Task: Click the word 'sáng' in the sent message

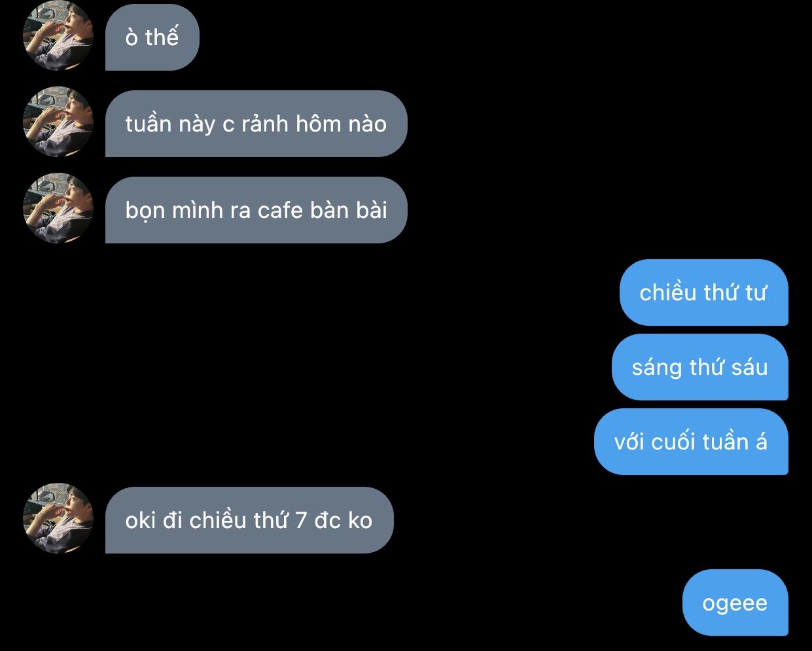Action: click(656, 368)
